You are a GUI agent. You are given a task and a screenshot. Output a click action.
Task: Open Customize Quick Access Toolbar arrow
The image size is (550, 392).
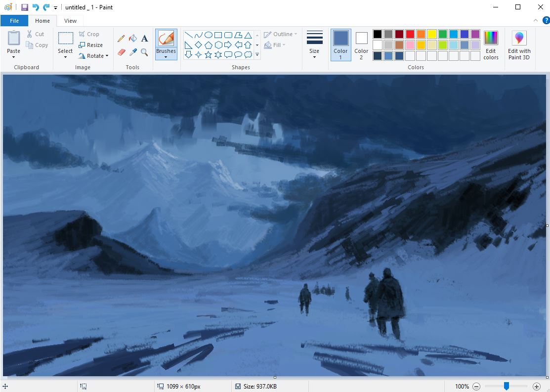(x=55, y=8)
